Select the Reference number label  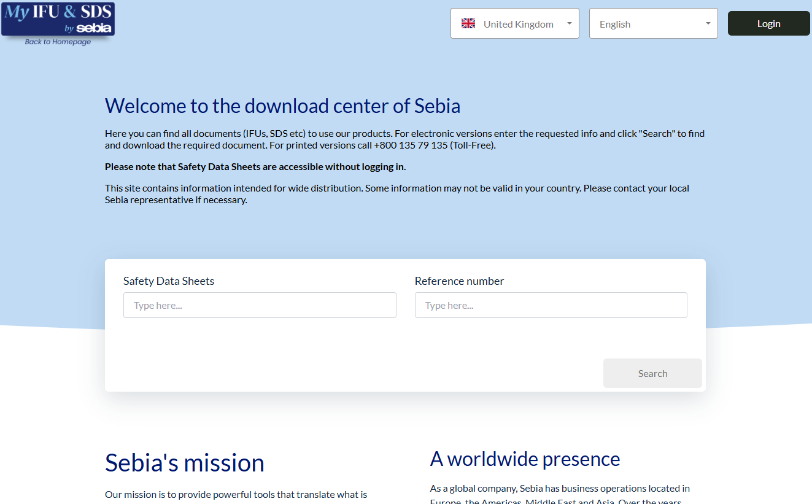(459, 281)
